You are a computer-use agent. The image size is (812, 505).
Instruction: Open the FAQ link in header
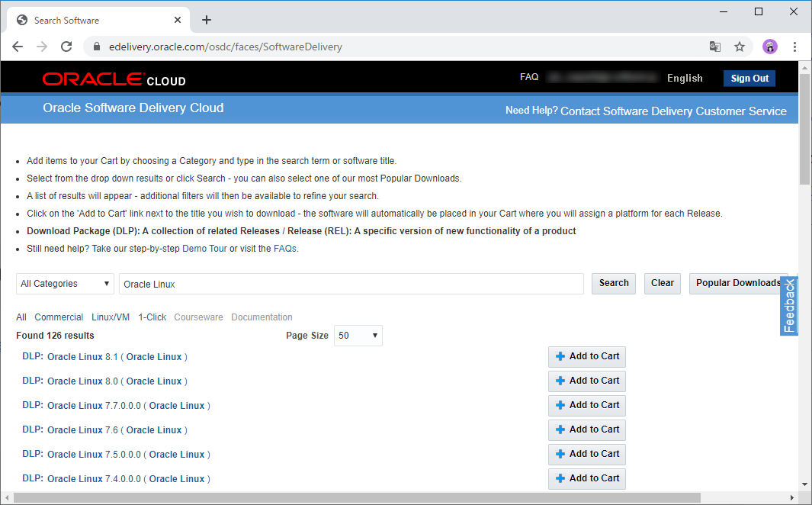529,77
